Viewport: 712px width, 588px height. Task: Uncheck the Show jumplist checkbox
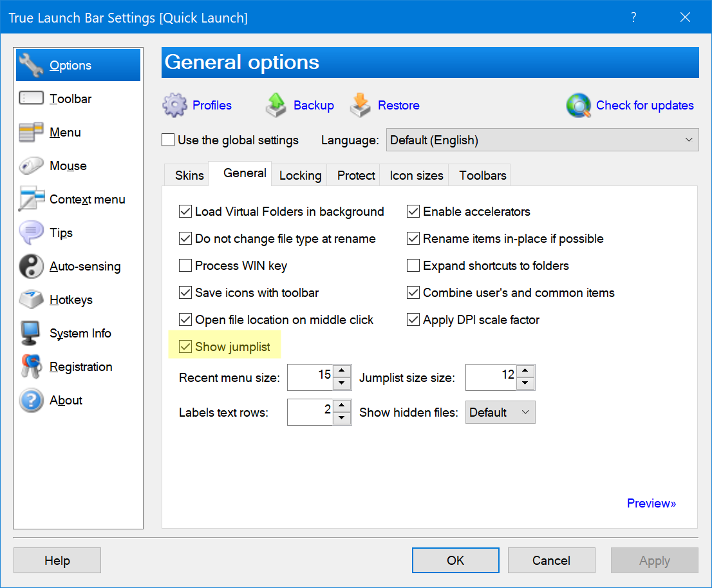pos(185,346)
